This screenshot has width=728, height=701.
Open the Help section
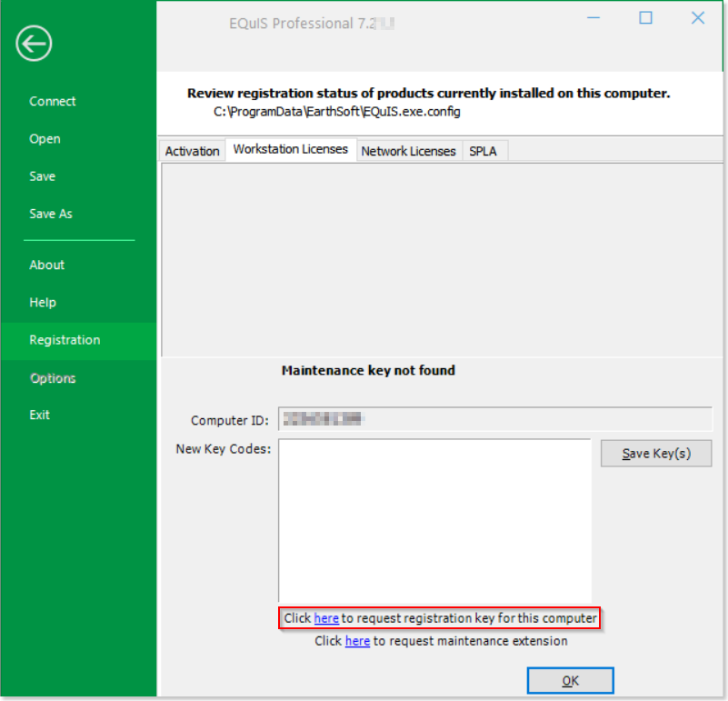[x=42, y=302]
